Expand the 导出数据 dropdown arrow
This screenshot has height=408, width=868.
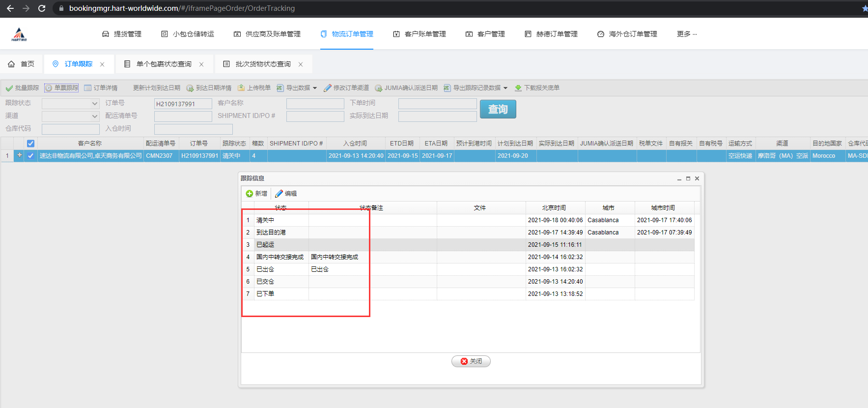pos(315,88)
